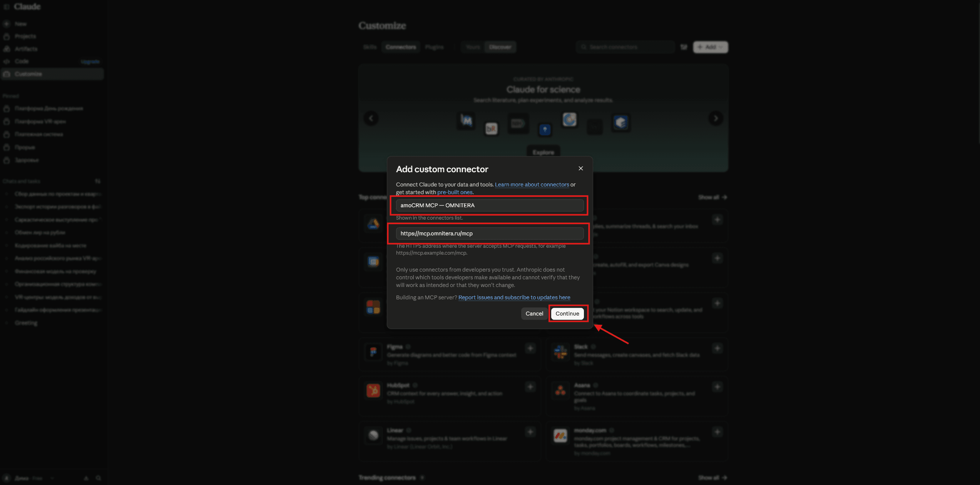The height and width of the screenshot is (485, 980).
Task: Add the HubSpot connector with plus icon
Action: click(530, 387)
